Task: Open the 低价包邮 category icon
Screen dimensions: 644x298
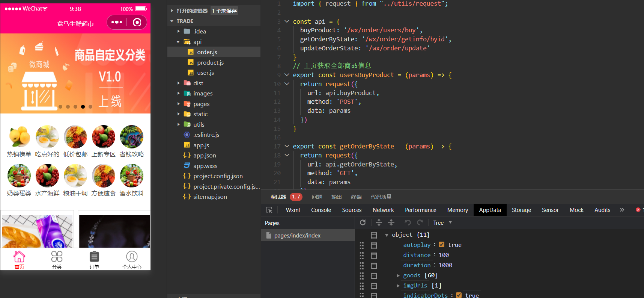Action: (x=75, y=137)
